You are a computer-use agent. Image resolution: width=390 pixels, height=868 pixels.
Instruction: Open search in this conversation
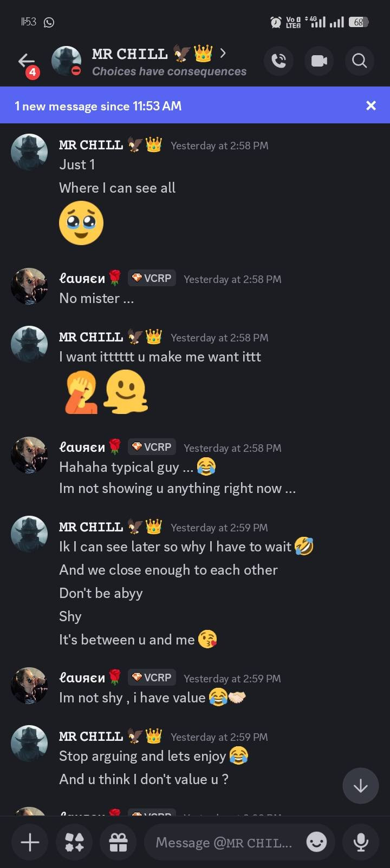tap(359, 61)
